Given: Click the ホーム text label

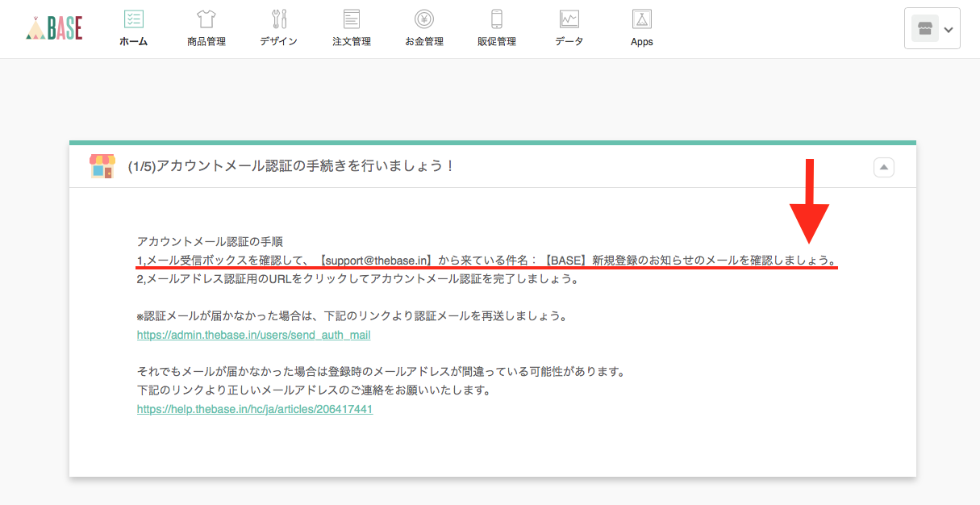Looking at the screenshot, I should [x=133, y=42].
